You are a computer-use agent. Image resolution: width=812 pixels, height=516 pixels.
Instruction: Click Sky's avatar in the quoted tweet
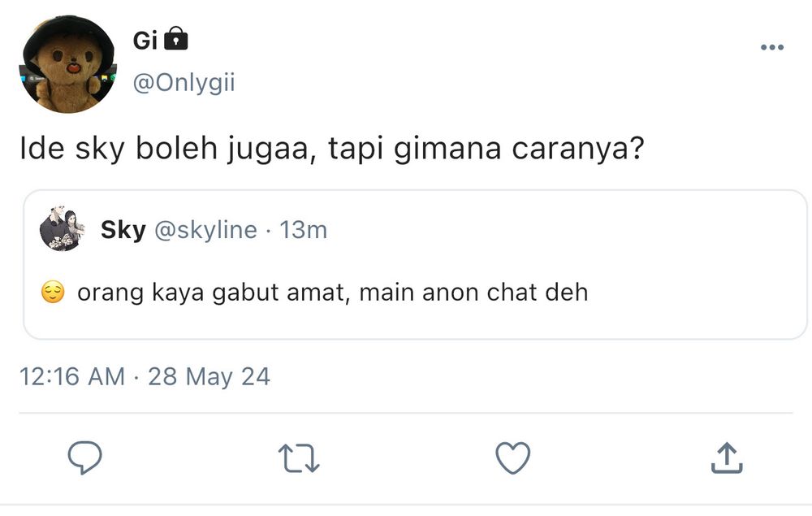click(62, 230)
